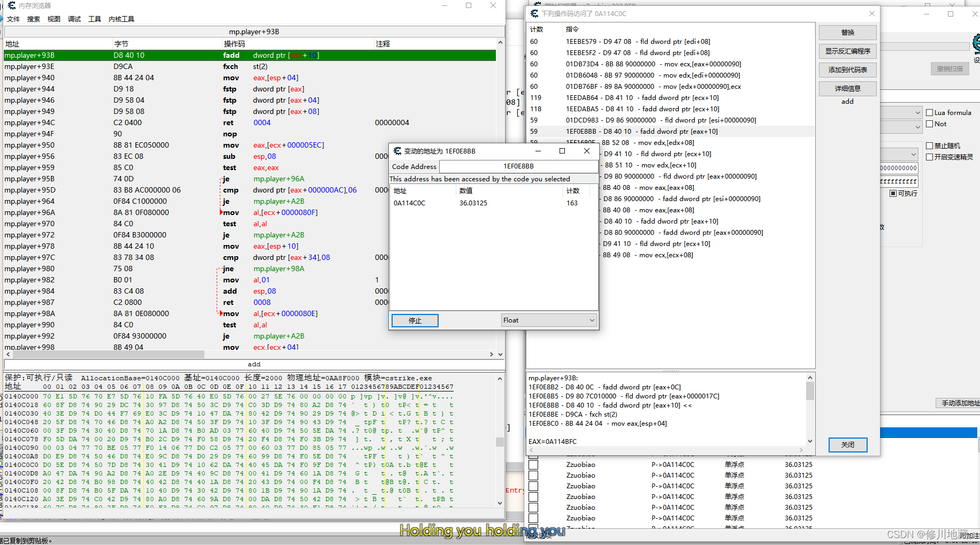Enable the 开启变速精灵 checkbox
Screen dimensions: 980x545
click(x=930, y=157)
